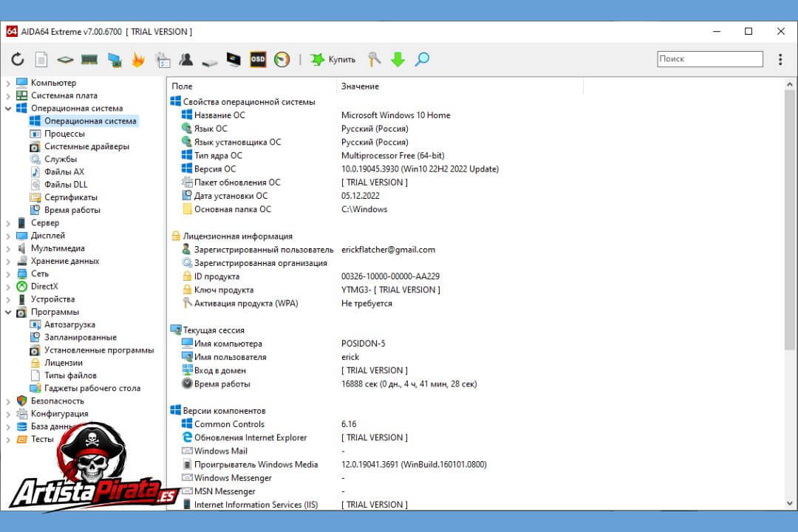Click the motherboard chip toolbar icon

65,60
